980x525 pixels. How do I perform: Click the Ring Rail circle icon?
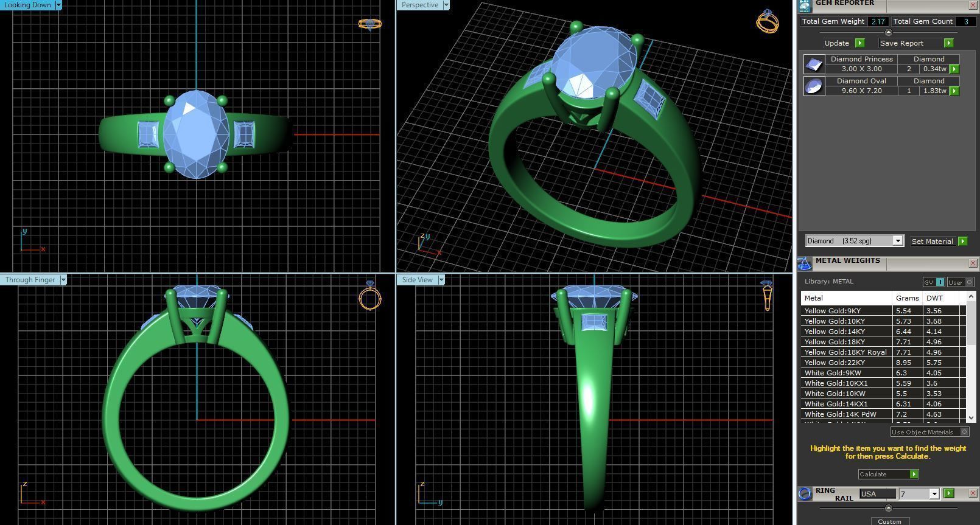tap(805, 493)
